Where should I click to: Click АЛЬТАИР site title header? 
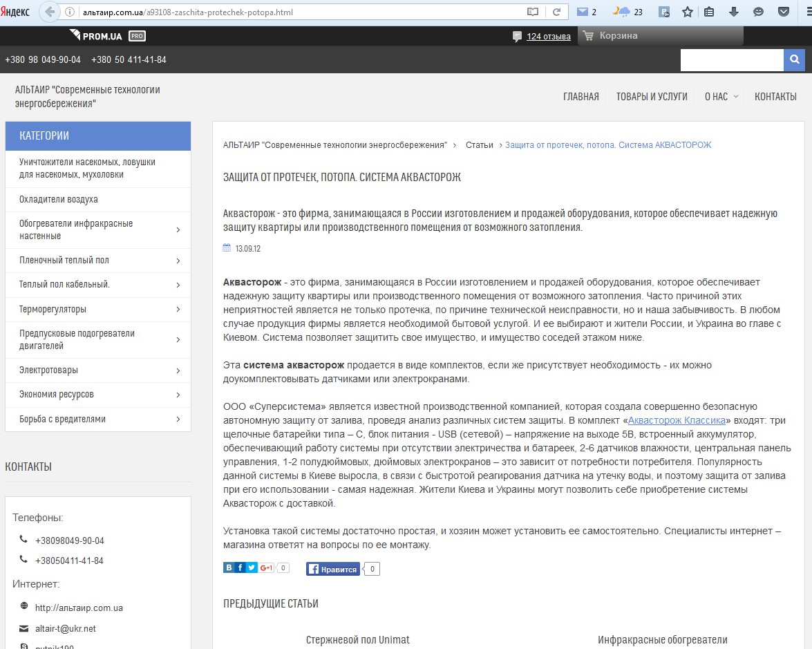click(x=88, y=96)
